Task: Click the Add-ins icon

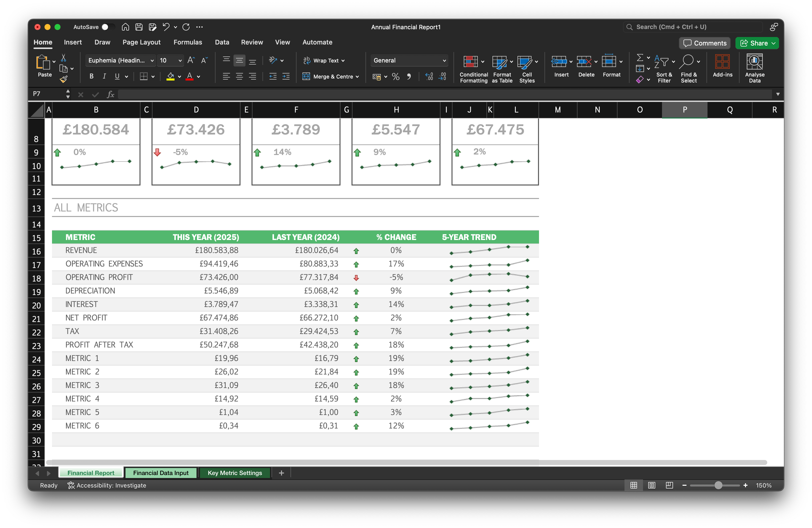Action: (x=722, y=62)
